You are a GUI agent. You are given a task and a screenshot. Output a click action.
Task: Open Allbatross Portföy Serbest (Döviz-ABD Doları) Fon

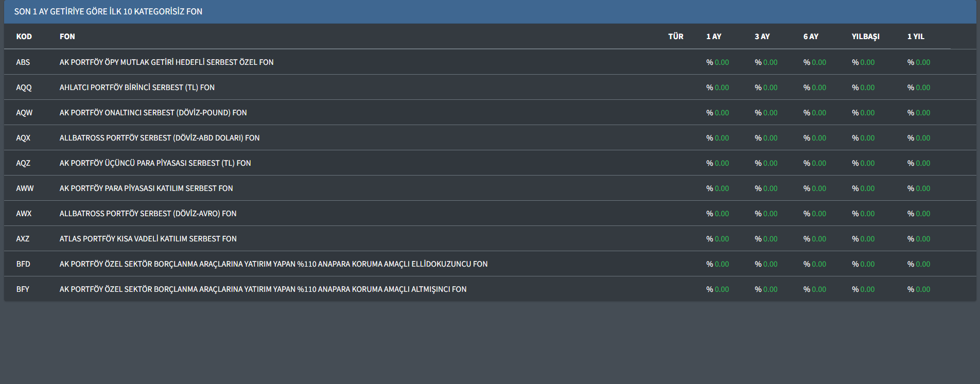[x=159, y=138]
